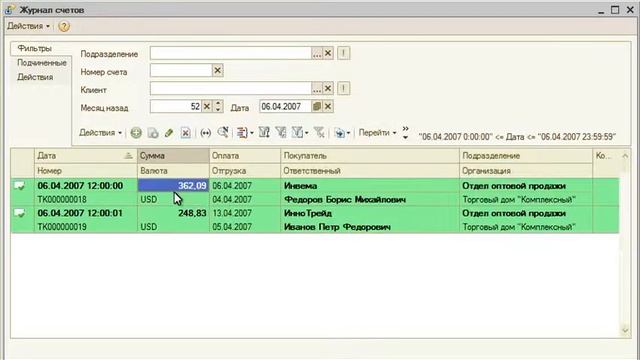Click the question mark help icon

pyautogui.click(x=64, y=26)
